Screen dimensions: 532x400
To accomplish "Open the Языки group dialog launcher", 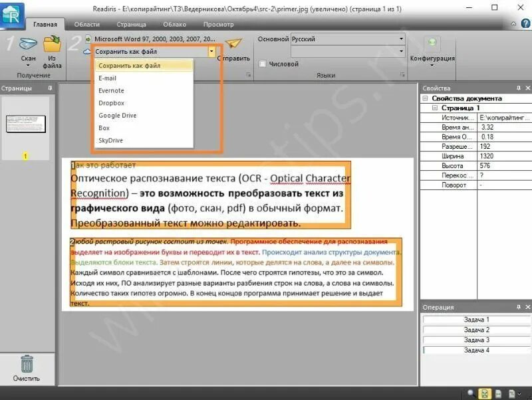I will [402, 74].
